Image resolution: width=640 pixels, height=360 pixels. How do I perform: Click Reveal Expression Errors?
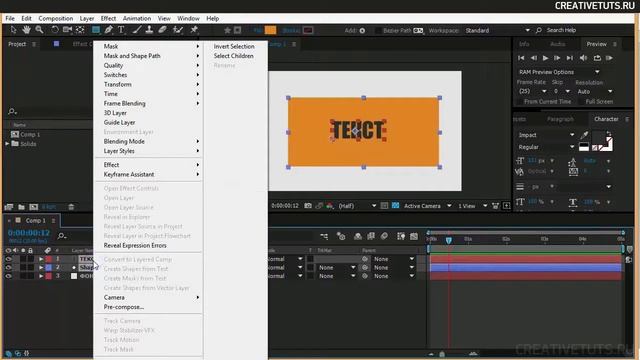[x=135, y=245]
